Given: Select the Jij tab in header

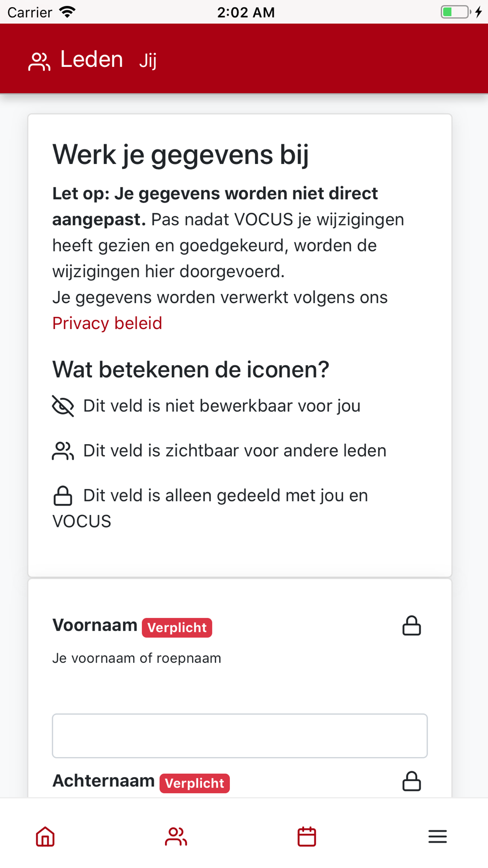Looking at the screenshot, I should point(148,61).
